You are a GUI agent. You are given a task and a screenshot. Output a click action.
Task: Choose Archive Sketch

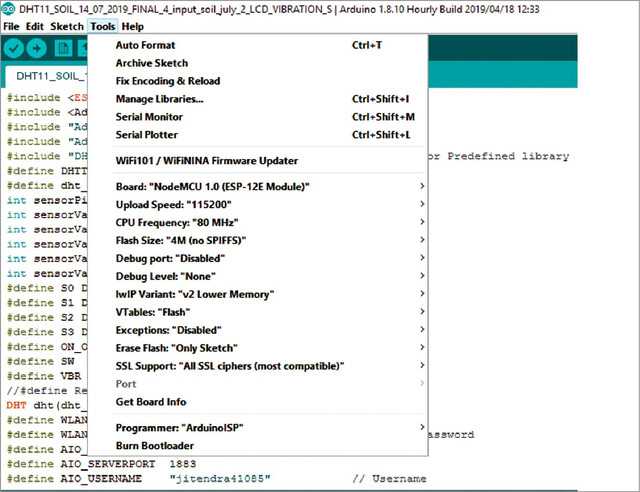click(258, 63)
